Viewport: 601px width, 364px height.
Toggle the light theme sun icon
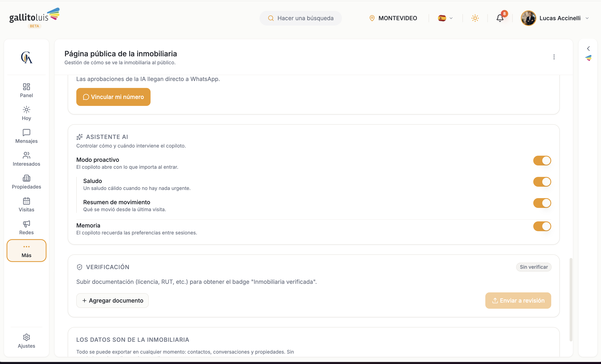tap(475, 18)
